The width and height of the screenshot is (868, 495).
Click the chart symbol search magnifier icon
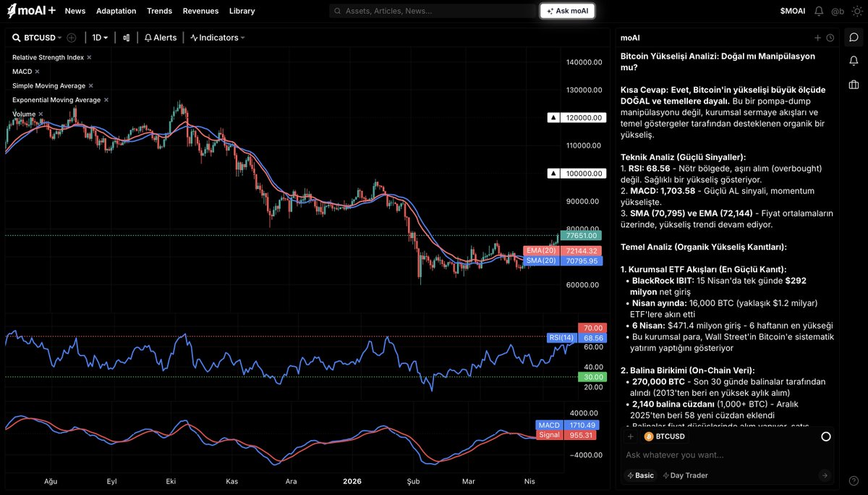pyautogui.click(x=16, y=38)
